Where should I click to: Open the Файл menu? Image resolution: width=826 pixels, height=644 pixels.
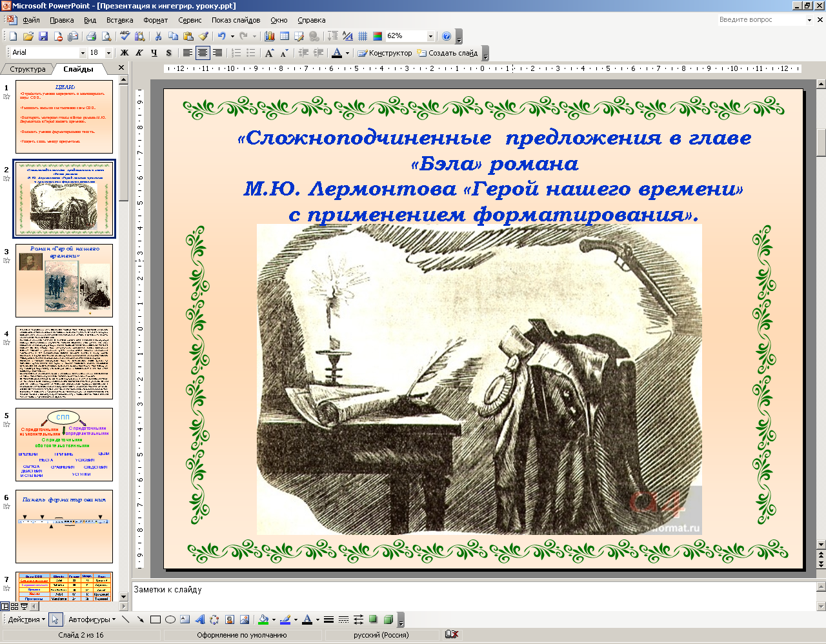pos(31,20)
